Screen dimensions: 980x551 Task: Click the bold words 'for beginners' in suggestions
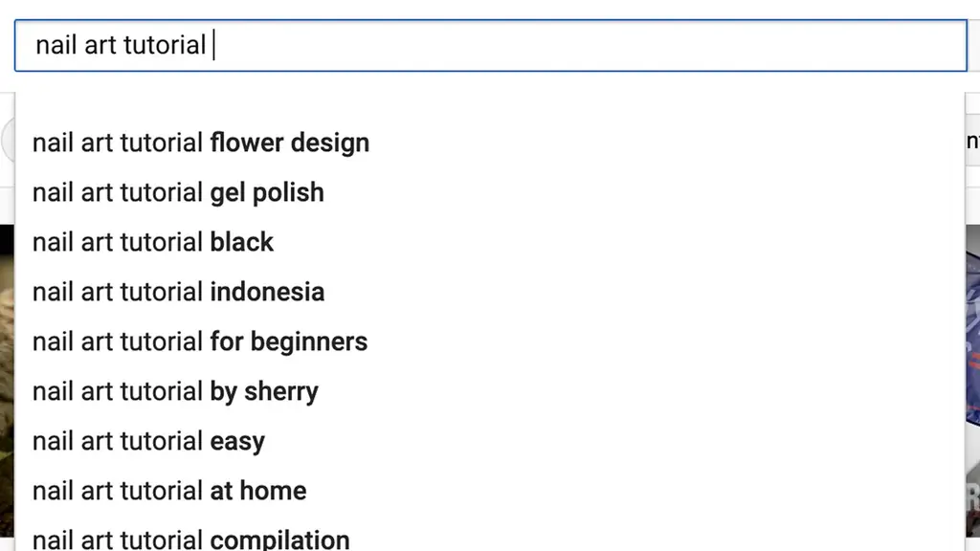pyautogui.click(x=289, y=342)
